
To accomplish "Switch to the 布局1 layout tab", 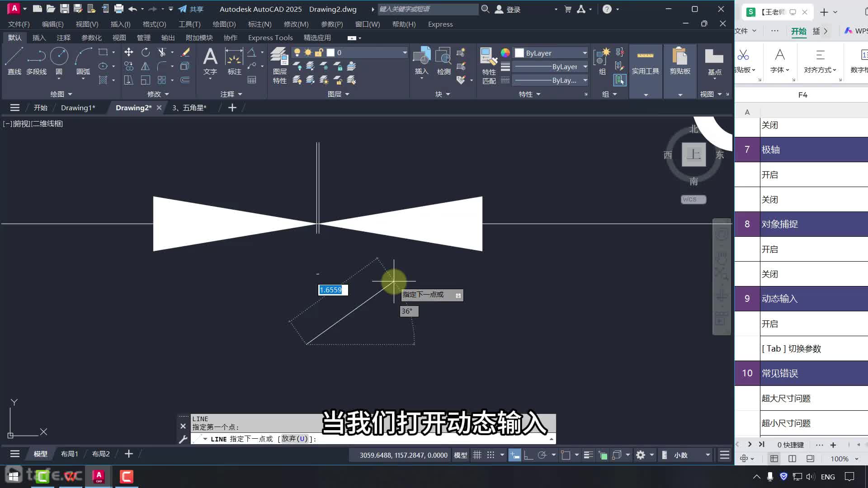I will click(69, 454).
